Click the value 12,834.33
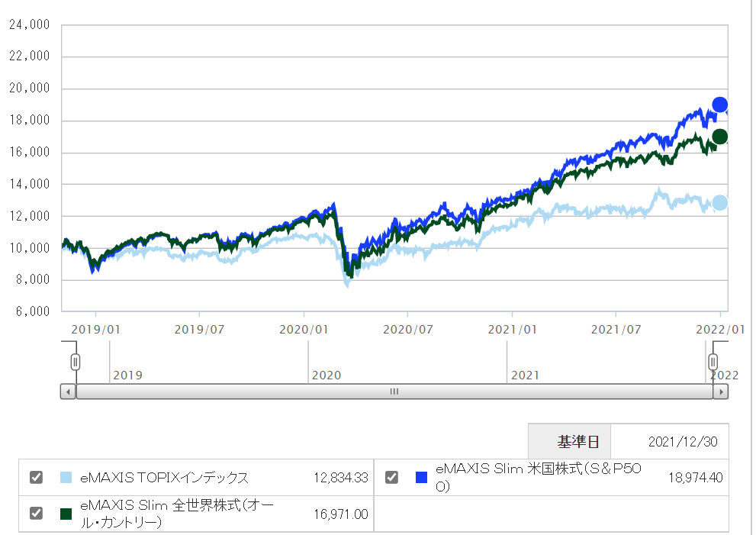The width and height of the screenshot is (756, 535). coord(341,478)
